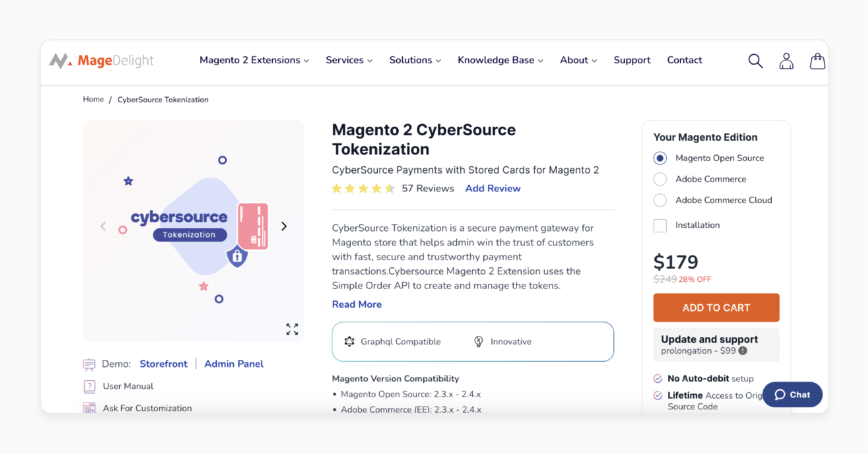Image resolution: width=868 pixels, height=454 pixels.
Task: Click the Graphql Compatible icon
Action: 349,341
